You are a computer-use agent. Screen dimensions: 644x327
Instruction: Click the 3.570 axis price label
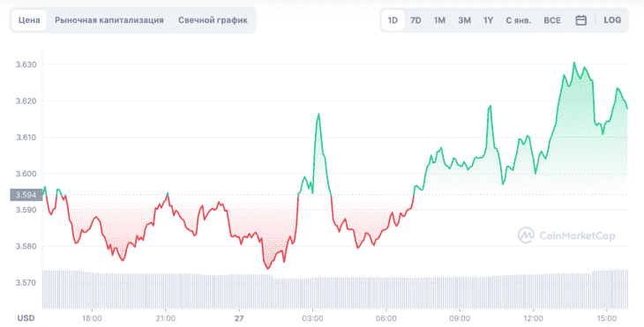[x=26, y=283]
